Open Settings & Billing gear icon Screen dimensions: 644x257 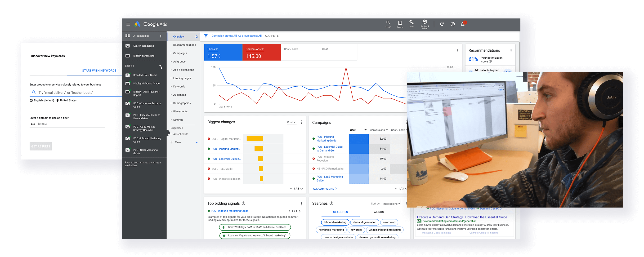425,24
